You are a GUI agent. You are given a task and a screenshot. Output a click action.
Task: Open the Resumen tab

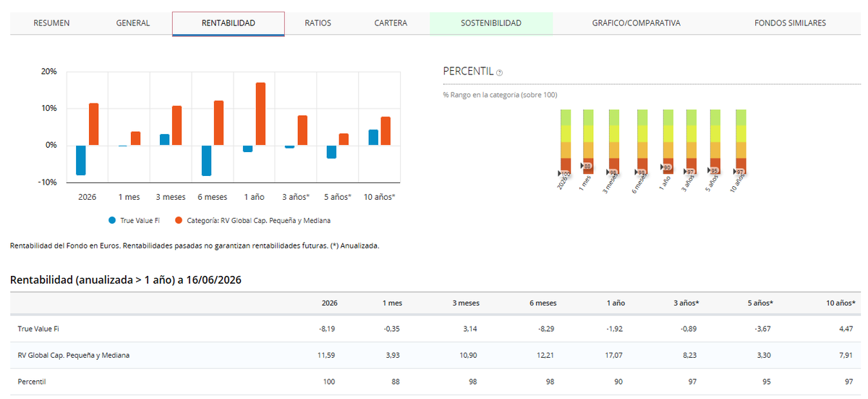coord(52,23)
